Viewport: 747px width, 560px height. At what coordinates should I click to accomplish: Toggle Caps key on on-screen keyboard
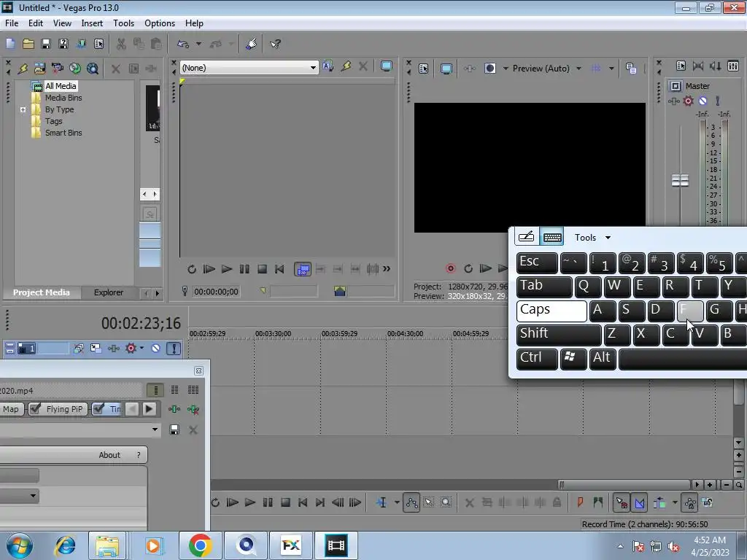551,311
